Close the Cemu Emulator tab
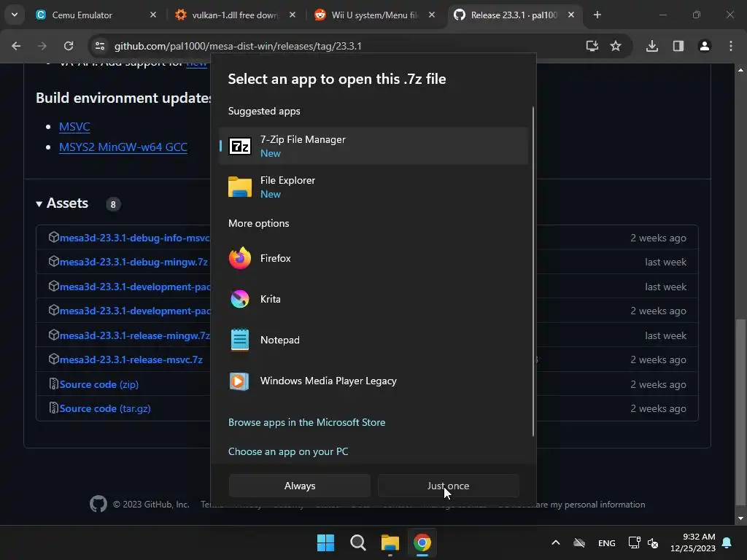The width and height of the screenshot is (747, 560). point(153,15)
